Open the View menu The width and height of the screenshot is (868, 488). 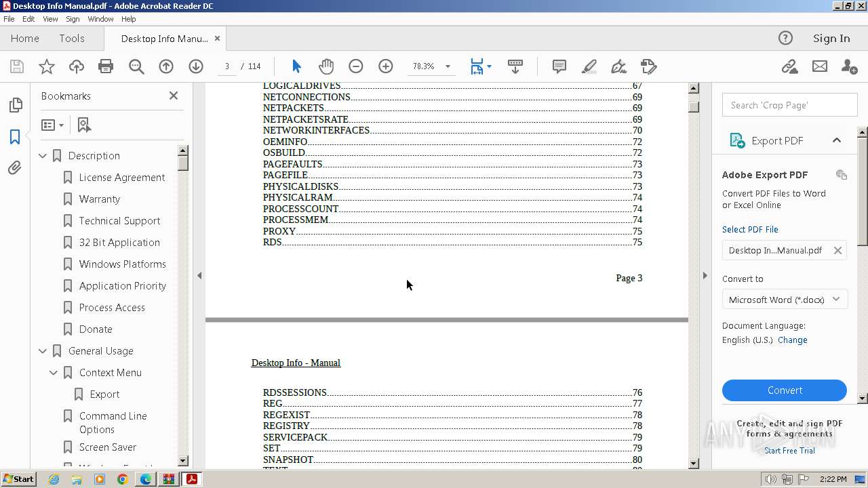point(51,19)
